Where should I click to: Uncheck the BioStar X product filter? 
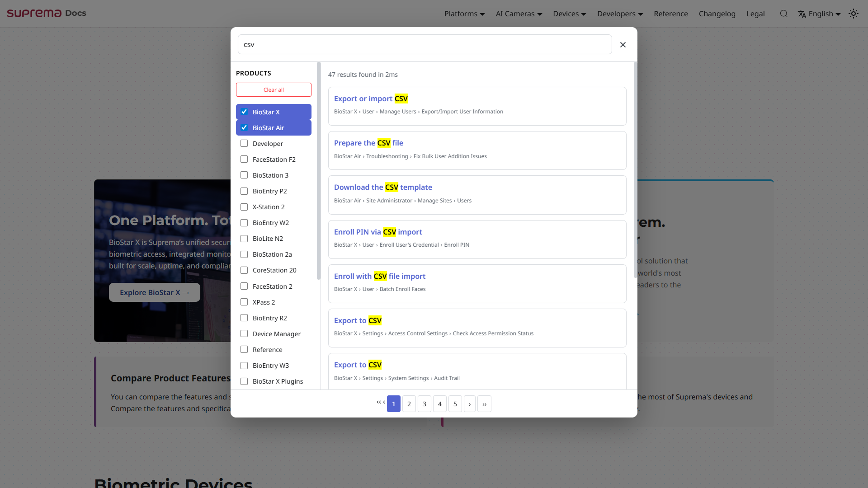tap(244, 112)
